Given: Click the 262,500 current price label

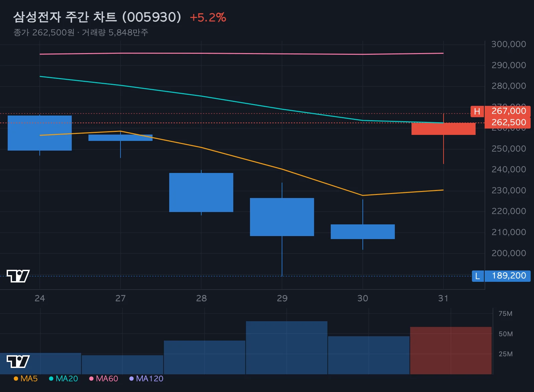Looking at the screenshot, I should (x=508, y=123).
